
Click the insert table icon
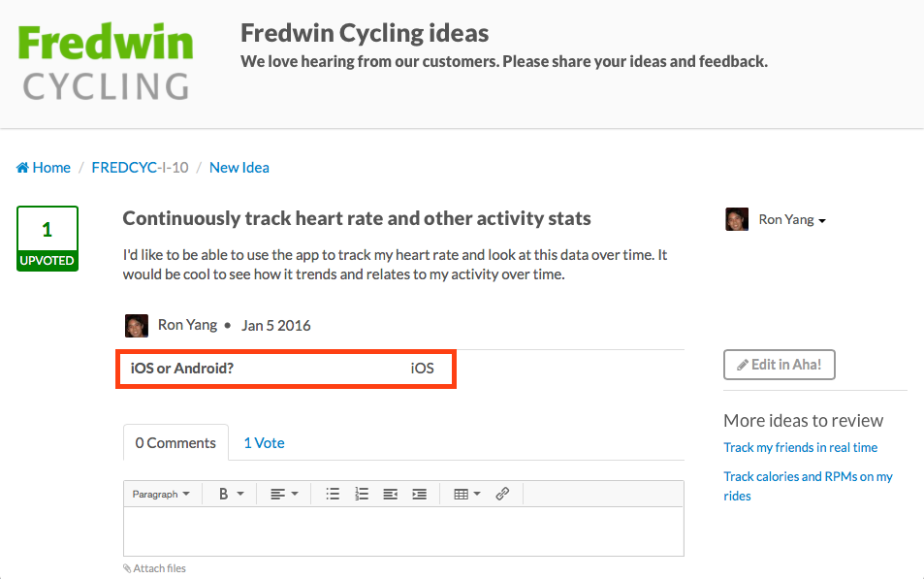point(462,494)
